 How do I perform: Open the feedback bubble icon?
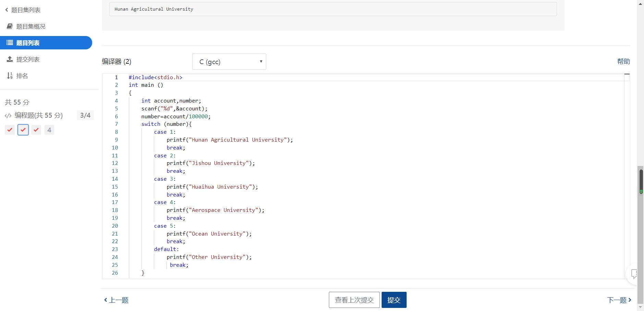point(635,274)
